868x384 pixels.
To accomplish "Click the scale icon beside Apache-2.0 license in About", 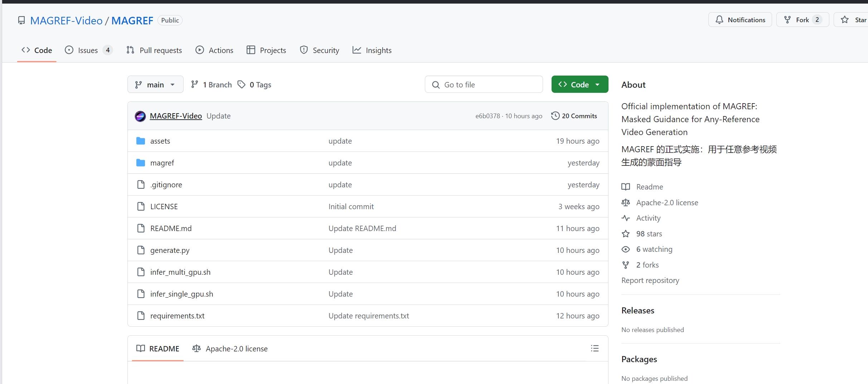I will [x=626, y=202].
